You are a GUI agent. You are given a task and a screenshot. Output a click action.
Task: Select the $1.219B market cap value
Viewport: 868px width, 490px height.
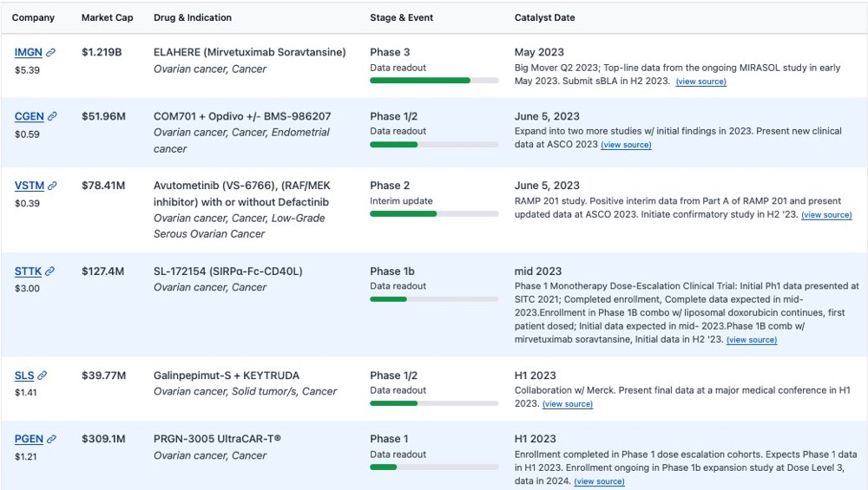pyautogui.click(x=102, y=53)
